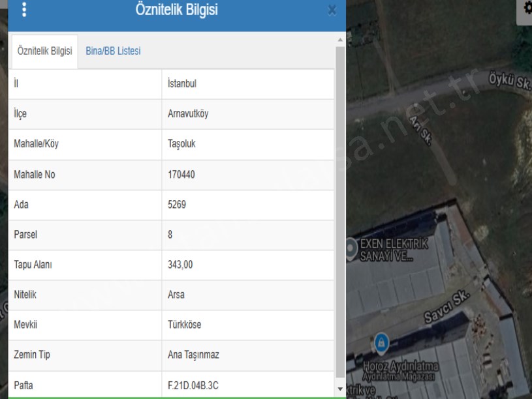This screenshot has width=532, height=399.
Task: Click the Horoz Aydınlatma shop marker icon
Action: tap(381, 341)
